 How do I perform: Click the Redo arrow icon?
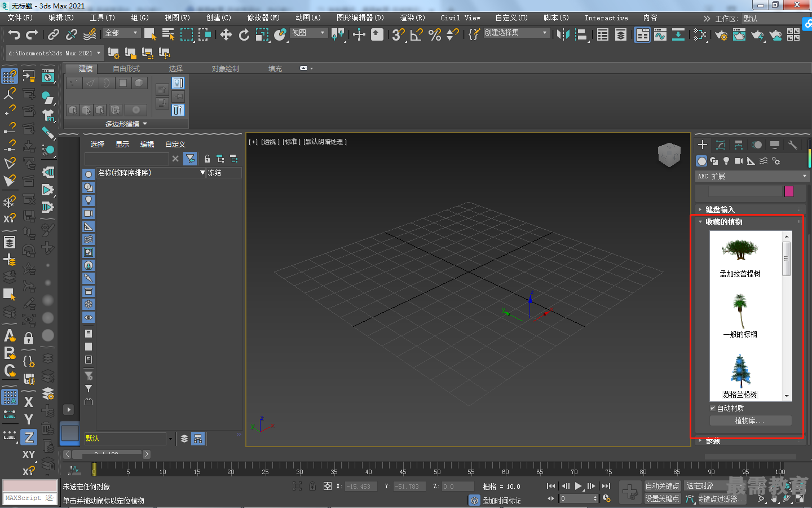point(32,35)
